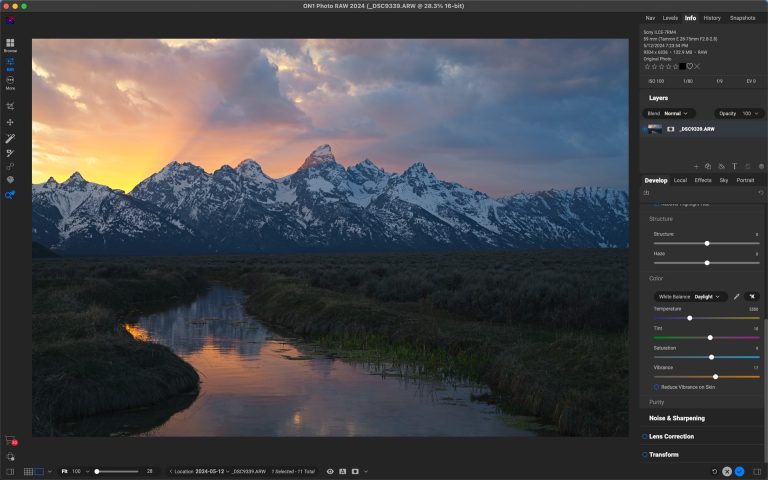Viewport: 768px width, 480px height.
Task: Open the view mode dropdown arrow
Action: (49, 472)
